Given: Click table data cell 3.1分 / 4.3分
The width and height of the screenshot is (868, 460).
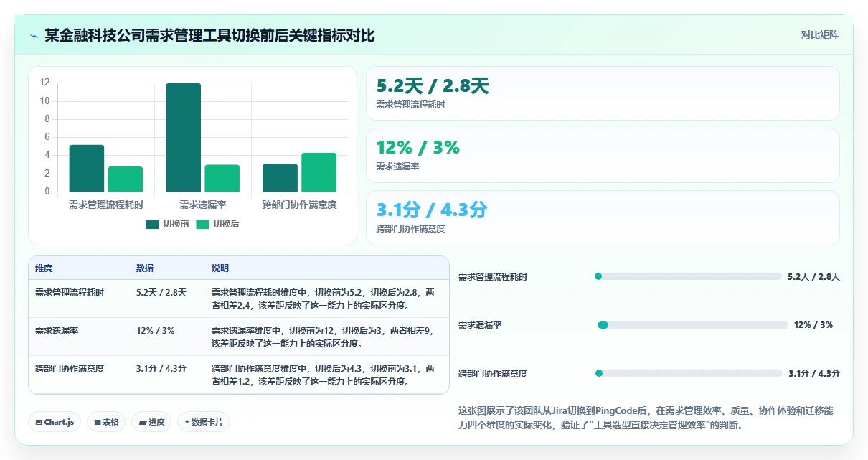Looking at the screenshot, I should (161, 369).
